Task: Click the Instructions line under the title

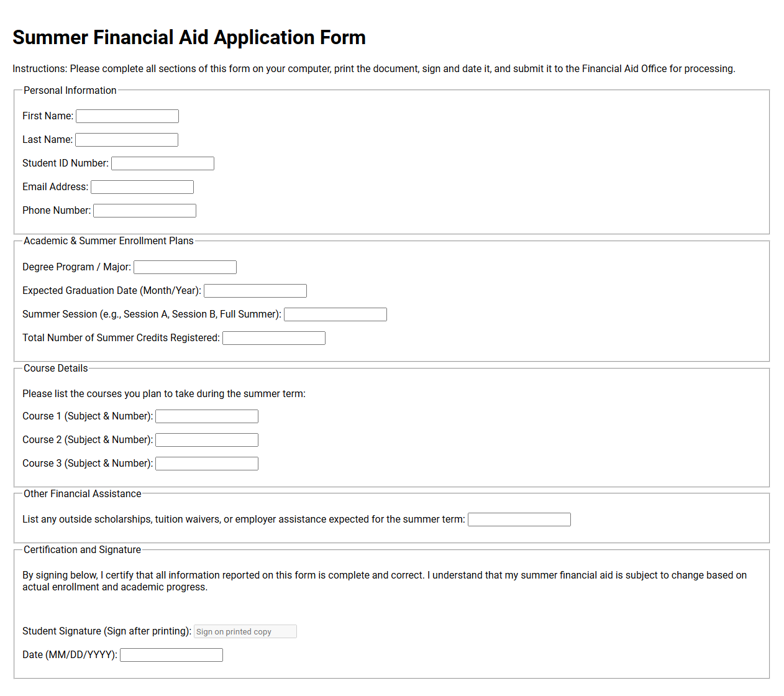Action: (374, 69)
